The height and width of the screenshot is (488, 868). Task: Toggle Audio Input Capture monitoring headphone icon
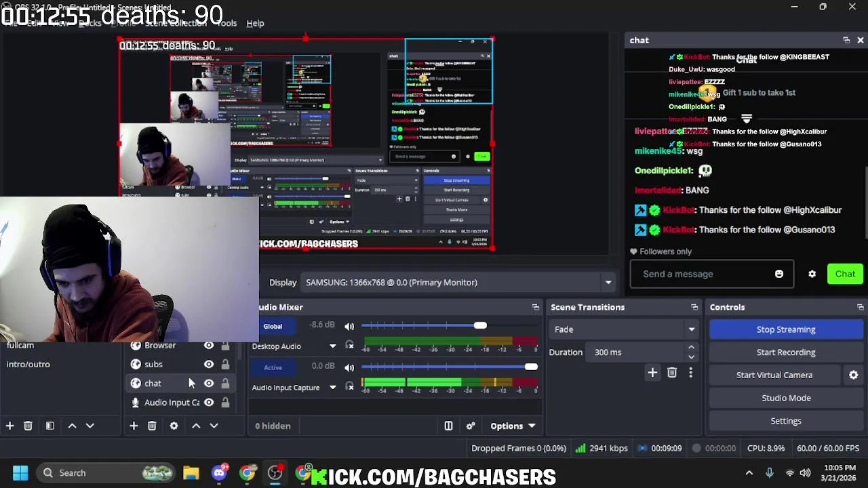pos(349,386)
